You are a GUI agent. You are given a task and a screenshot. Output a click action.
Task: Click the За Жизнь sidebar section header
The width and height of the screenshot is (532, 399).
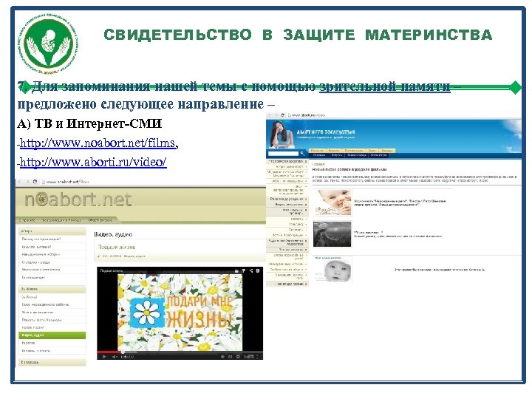52,289
